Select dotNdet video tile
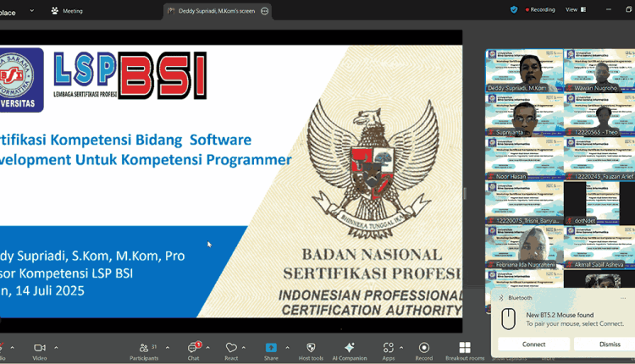The width and height of the screenshot is (635, 364). click(599, 203)
